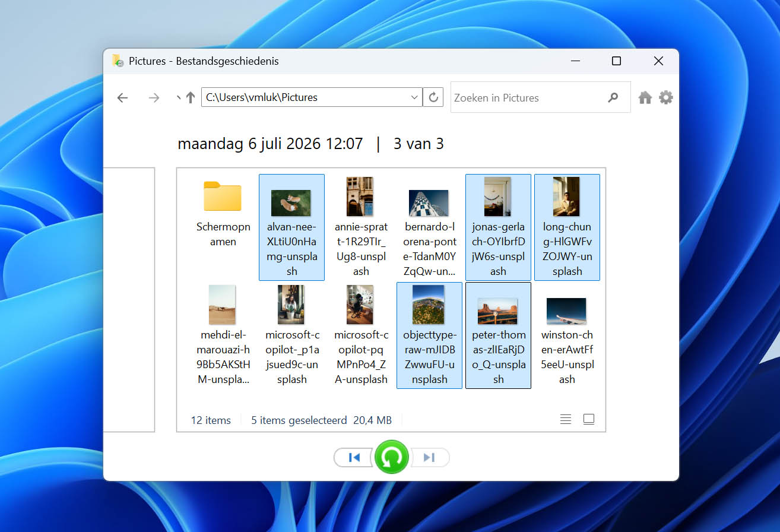Go to the previous backup version
The width and height of the screenshot is (780, 532).
354,457
